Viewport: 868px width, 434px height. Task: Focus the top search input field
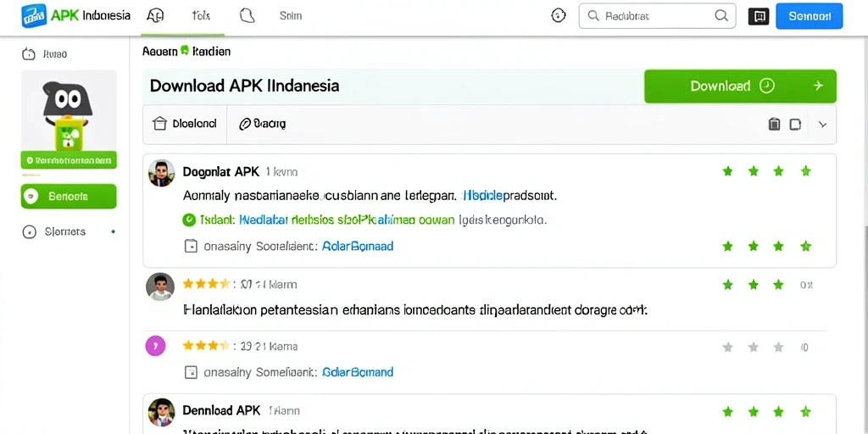pos(657,16)
